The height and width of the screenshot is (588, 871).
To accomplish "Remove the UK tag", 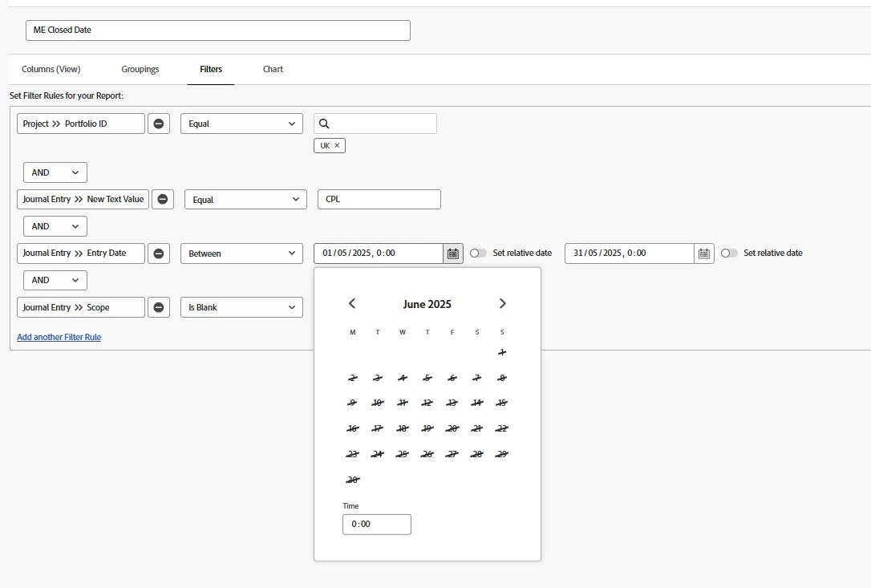I will click(x=337, y=146).
